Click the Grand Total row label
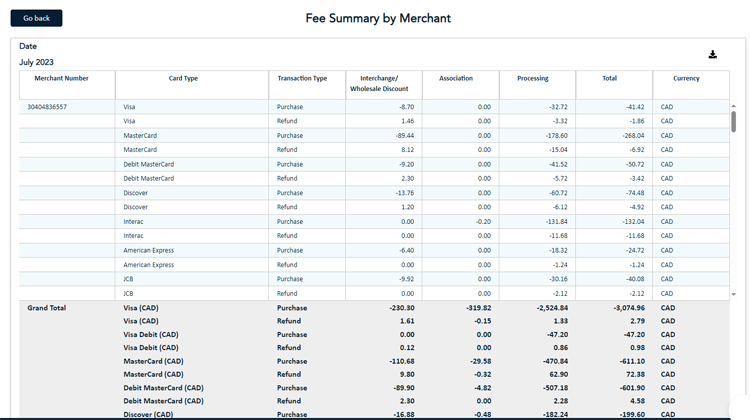The height and width of the screenshot is (420, 750). pyautogui.click(x=47, y=308)
